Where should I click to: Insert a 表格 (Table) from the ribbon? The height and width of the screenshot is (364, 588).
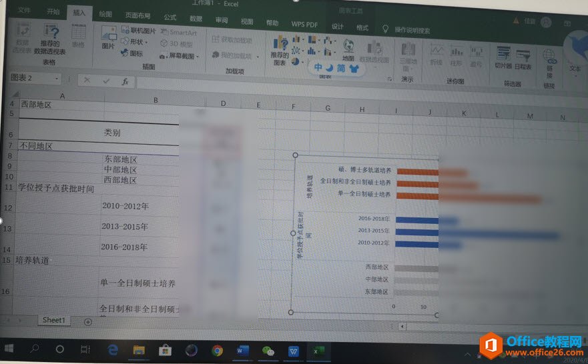coord(78,36)
